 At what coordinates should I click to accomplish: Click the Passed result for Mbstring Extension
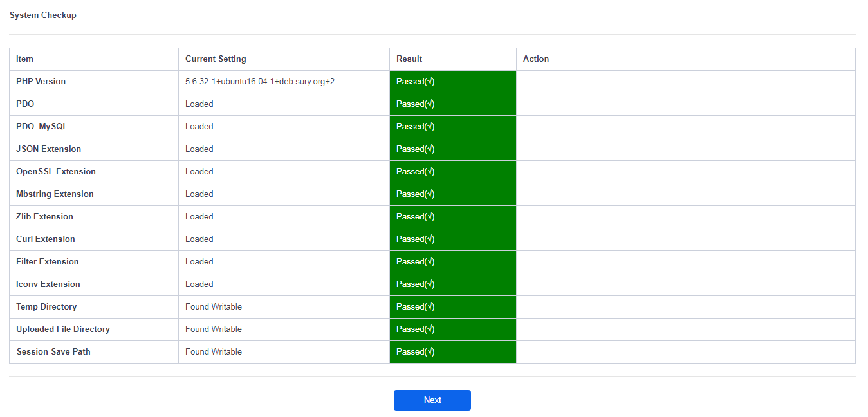(453, 194)
